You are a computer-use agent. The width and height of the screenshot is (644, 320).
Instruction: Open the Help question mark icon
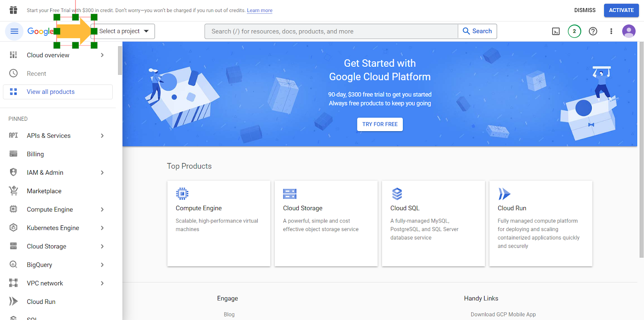pyautogui.click(x=593, y=31)
